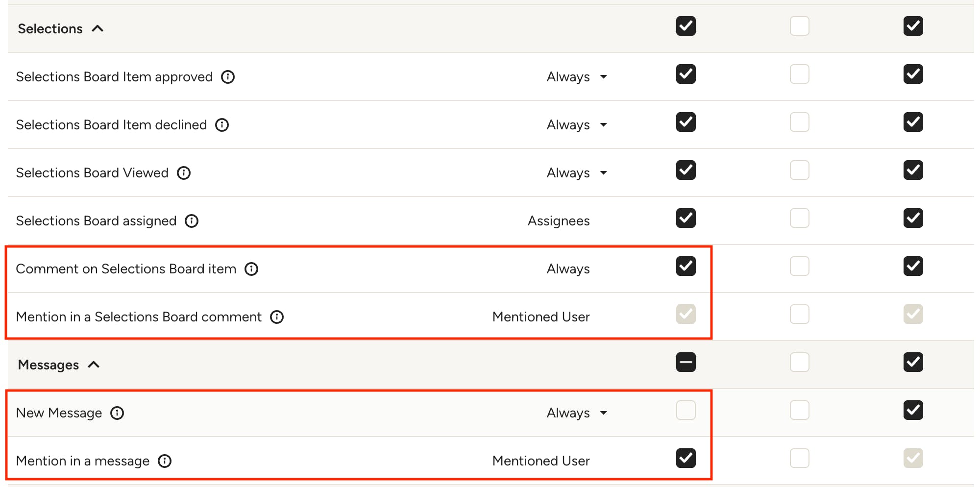Screen dimensions: 980x487
Task: Open Always dropdown for Selections Board Item approved
Action: (577, 77)
